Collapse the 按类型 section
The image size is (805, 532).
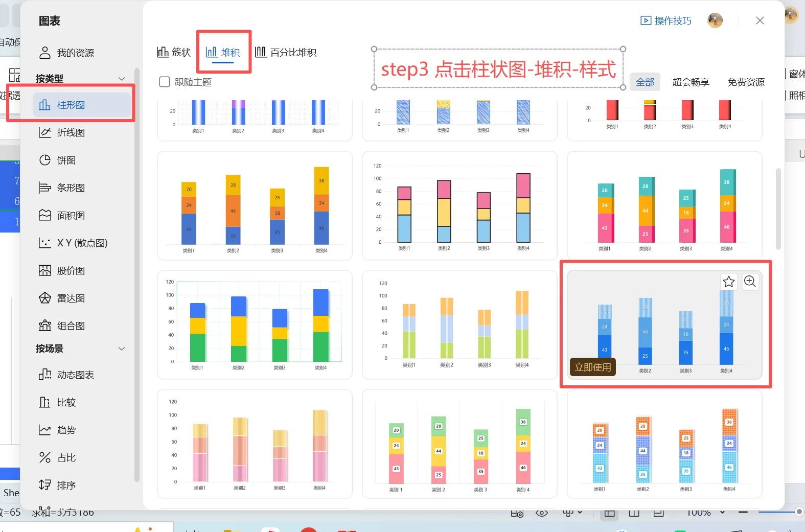[x=122, y=78]
